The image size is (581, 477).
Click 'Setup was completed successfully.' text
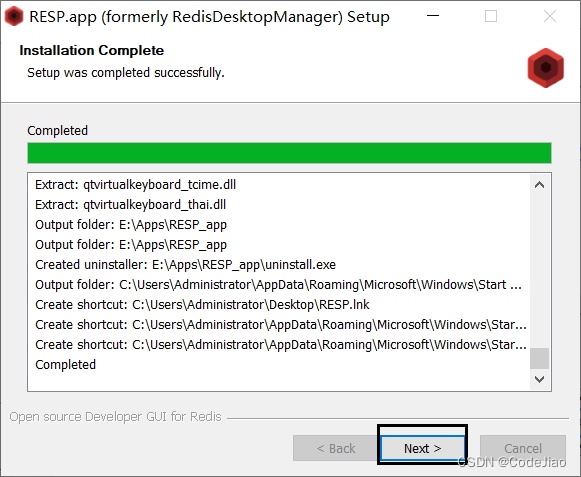[x=126, y=73]
